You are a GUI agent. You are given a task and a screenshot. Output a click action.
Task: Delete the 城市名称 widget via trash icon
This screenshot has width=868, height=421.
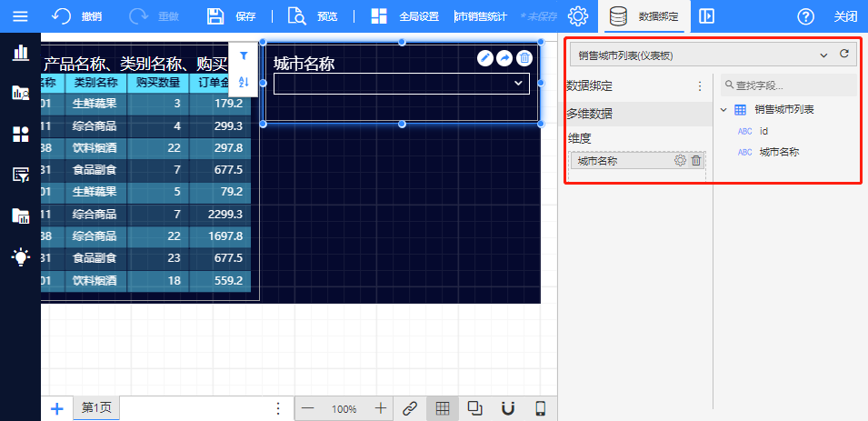524,58
